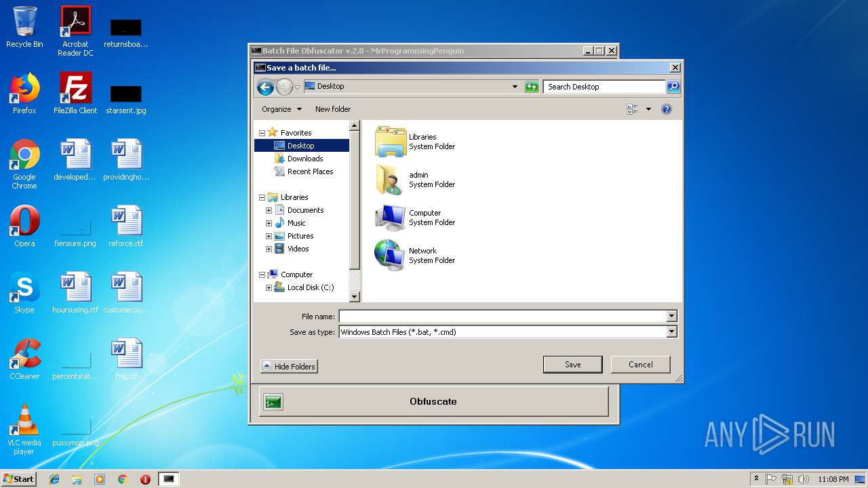Screen dimensions: 868x488
Task: Click the 11:08 PM taskbar clock
Action: pos(833,479)
